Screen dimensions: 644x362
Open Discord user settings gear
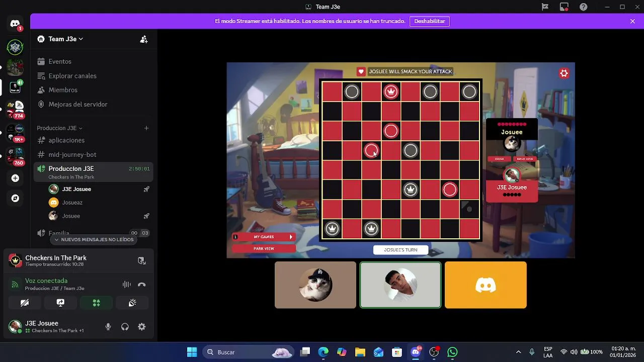tap(142, 327)
